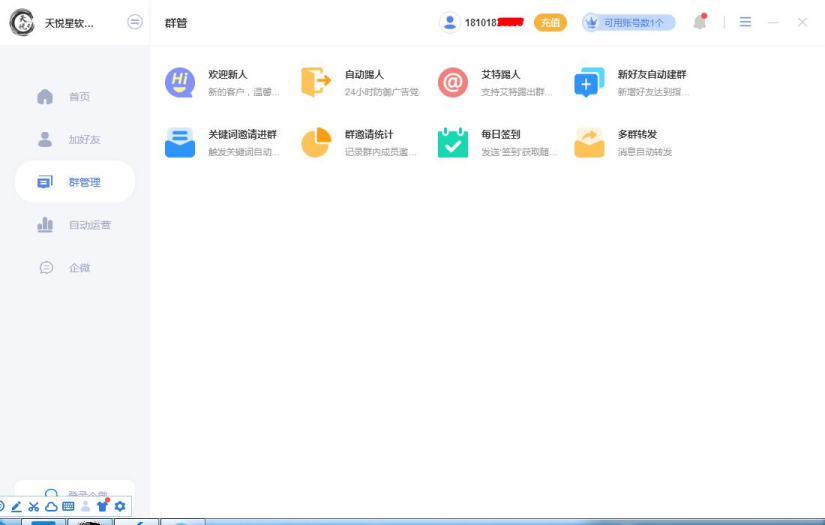Click the 可用账号数1个 badge
Viewport: 825px width, 525px height.
[x=629, y=22]
